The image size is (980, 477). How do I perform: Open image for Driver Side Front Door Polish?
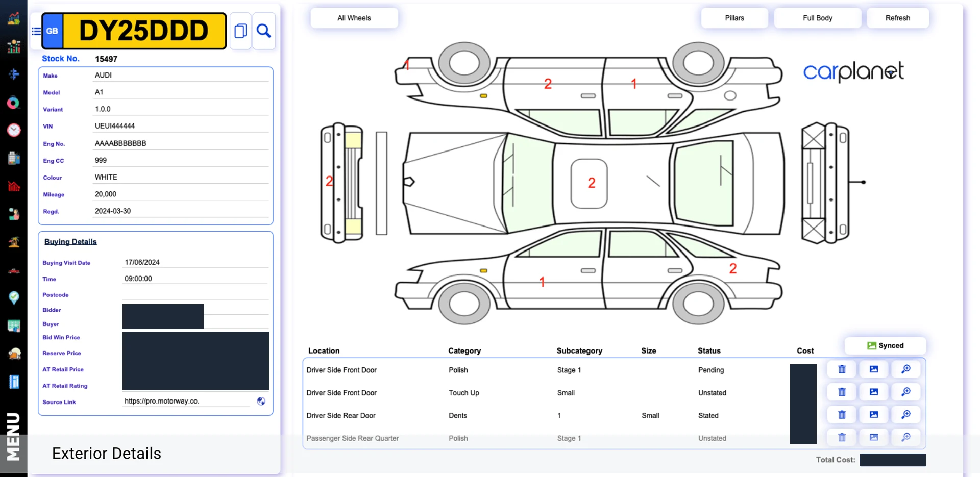pos(874,369)
